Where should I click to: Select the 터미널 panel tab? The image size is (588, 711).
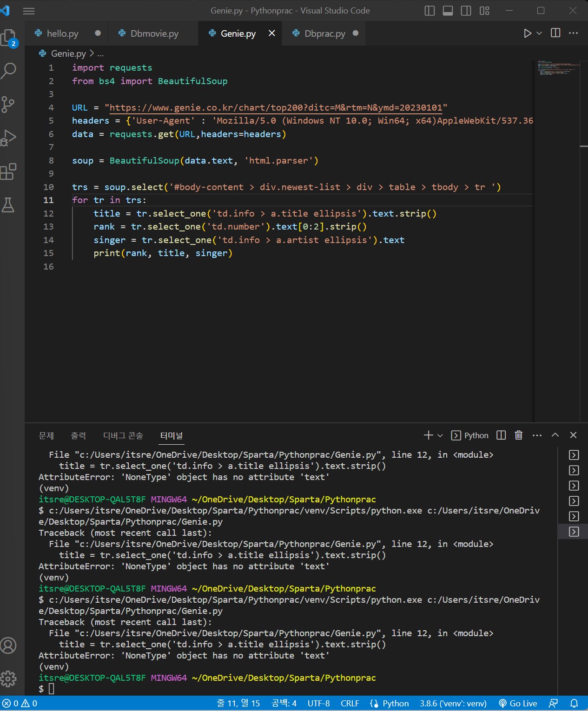172,435
